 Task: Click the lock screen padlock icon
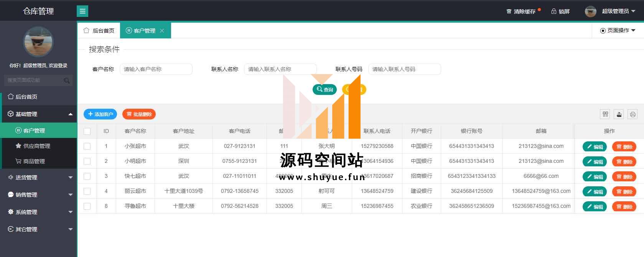pos(553,11)
